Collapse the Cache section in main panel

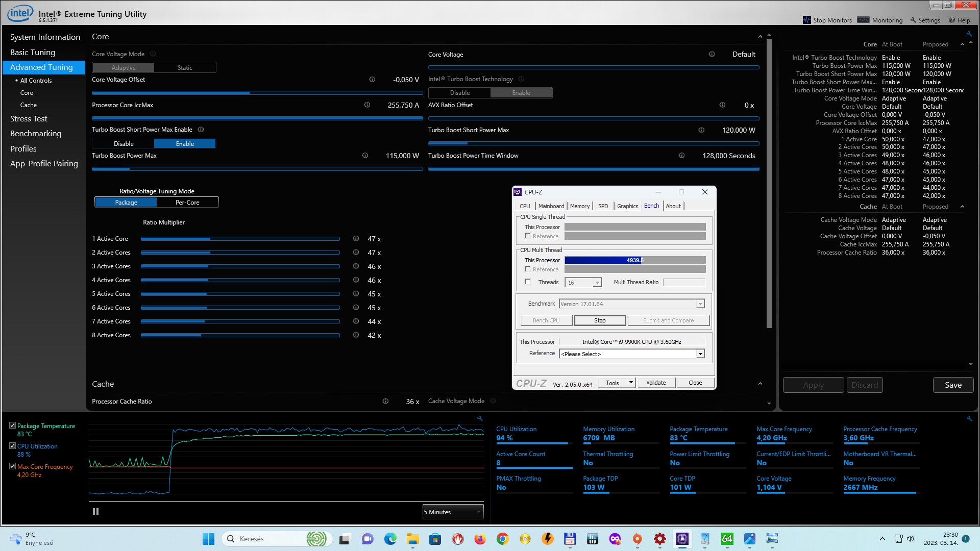pyautogui.click(x=760, y=384)
